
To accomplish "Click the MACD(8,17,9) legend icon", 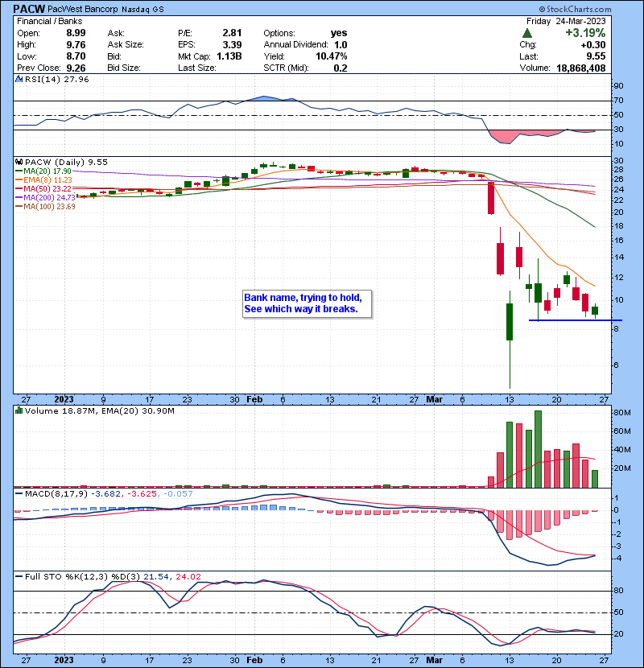I will tap(18, 493).
